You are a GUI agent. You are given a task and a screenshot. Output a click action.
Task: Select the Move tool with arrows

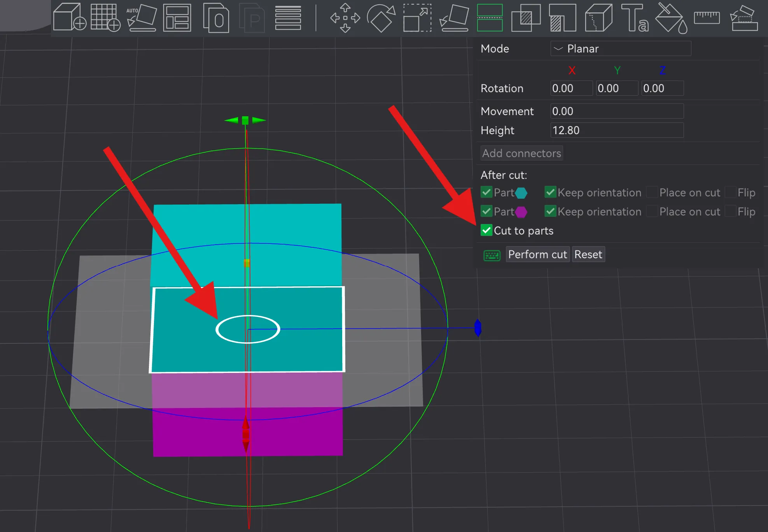point(345,17)
